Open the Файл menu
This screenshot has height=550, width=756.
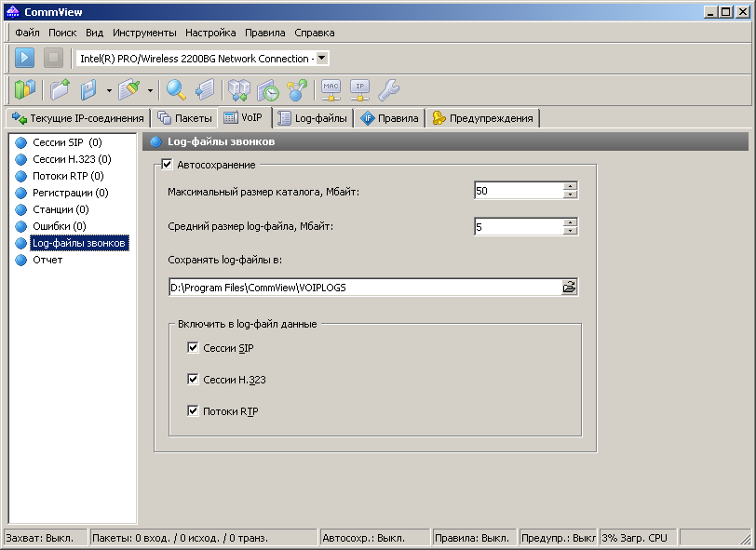coord(28,33)
